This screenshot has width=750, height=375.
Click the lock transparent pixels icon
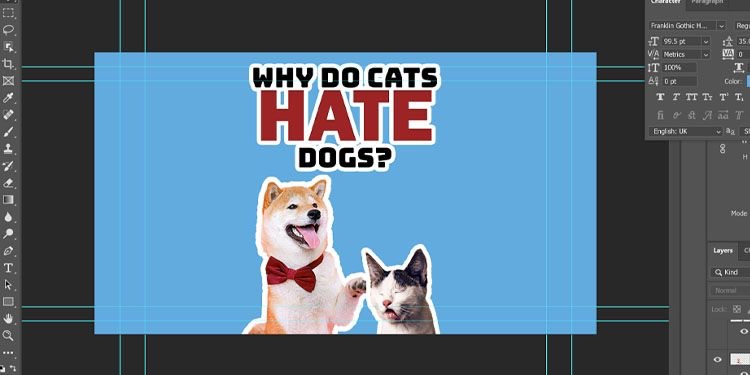coord(737,309)
